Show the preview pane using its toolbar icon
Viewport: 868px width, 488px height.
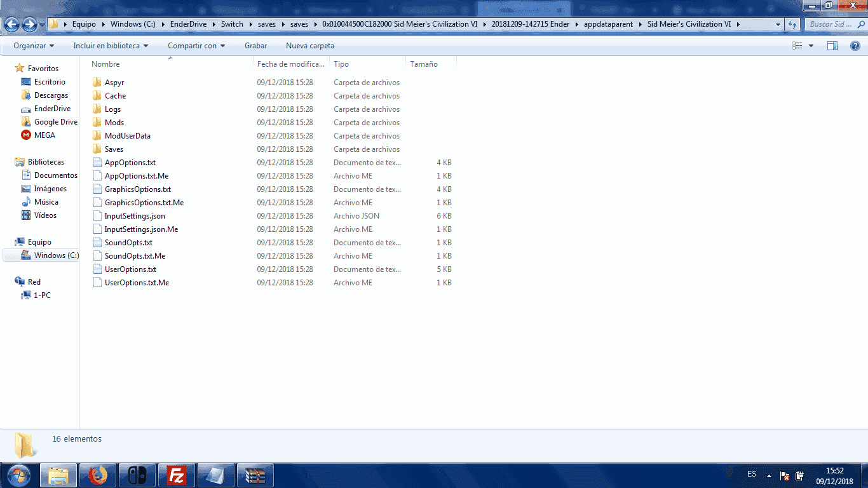click(x=832, y=46)
